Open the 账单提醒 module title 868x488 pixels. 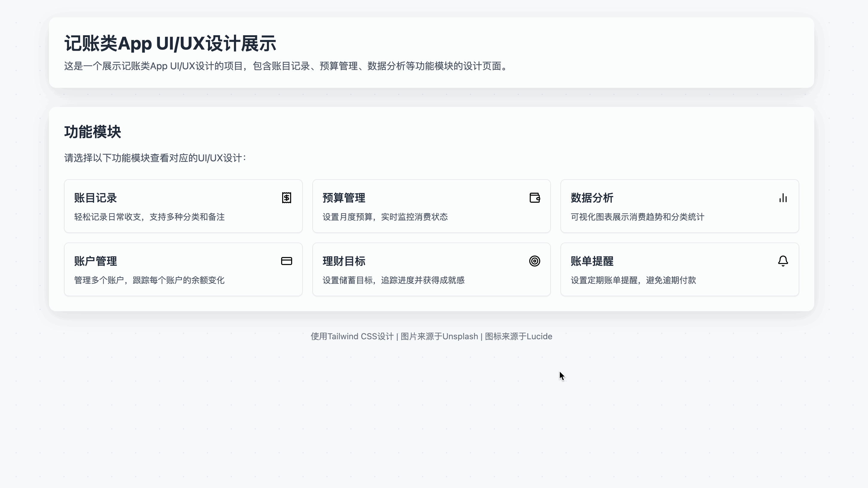(x=592, y=261)
